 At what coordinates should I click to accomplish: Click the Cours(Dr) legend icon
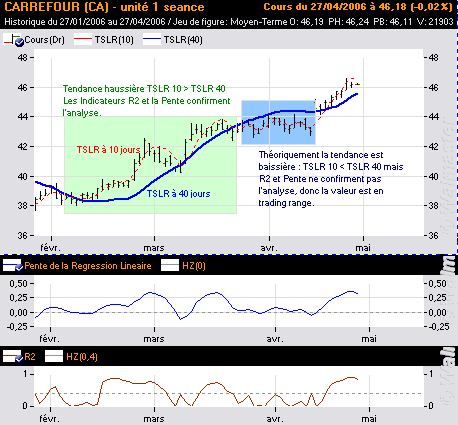pyautogui.click(x=12, y=40)
